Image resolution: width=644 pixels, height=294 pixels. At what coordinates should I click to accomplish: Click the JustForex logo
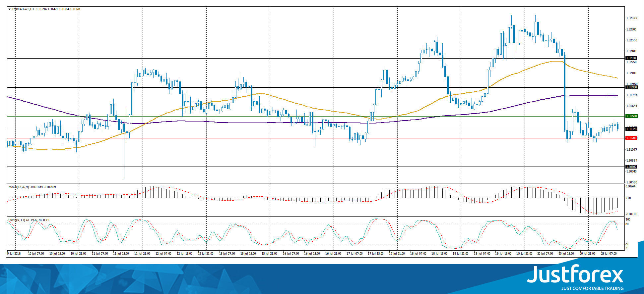575,274
